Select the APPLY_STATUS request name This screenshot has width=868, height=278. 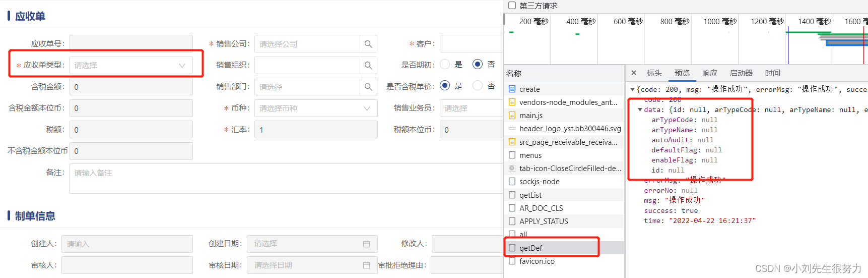[x=544, y=221]
